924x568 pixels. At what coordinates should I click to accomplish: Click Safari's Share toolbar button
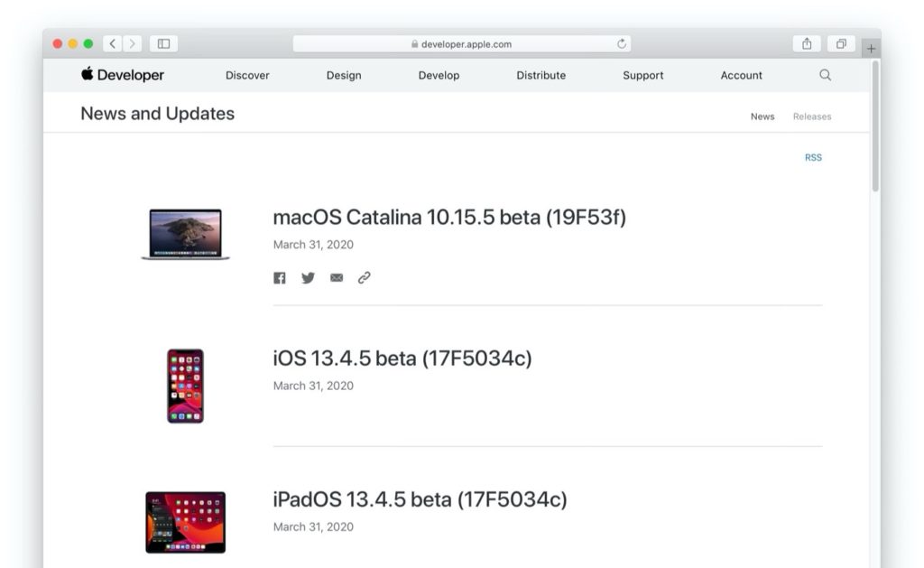[x=807, y=43]
